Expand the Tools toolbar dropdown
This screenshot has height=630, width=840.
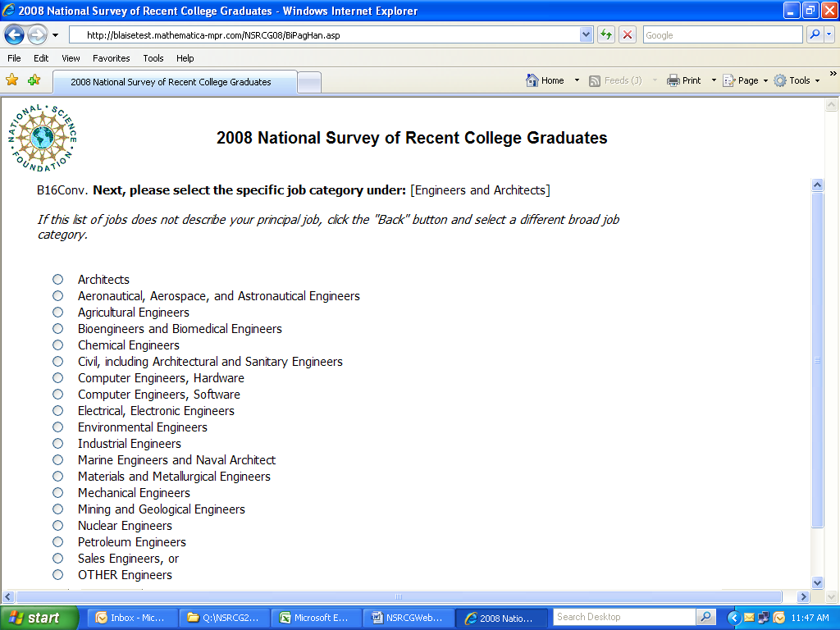(817, 80)
